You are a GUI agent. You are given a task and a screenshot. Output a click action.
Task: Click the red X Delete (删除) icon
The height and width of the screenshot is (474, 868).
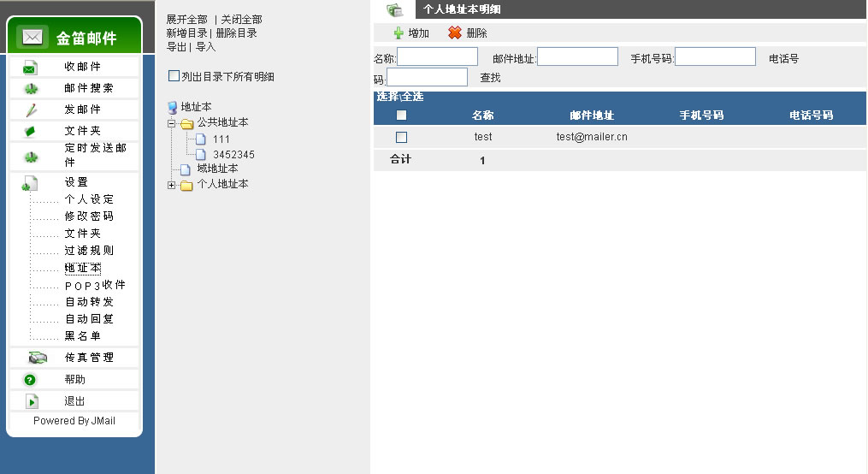click(455, 33)
